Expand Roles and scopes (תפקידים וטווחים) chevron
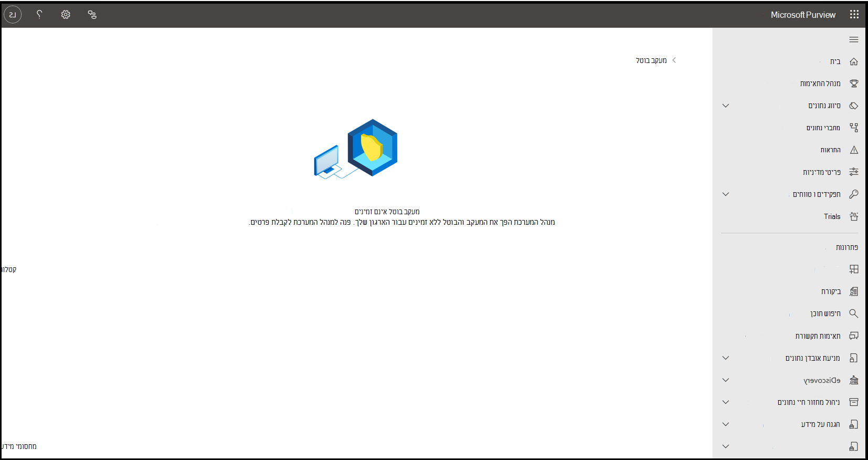Viewport: 868px width, 460px height. tap(726, 194)
